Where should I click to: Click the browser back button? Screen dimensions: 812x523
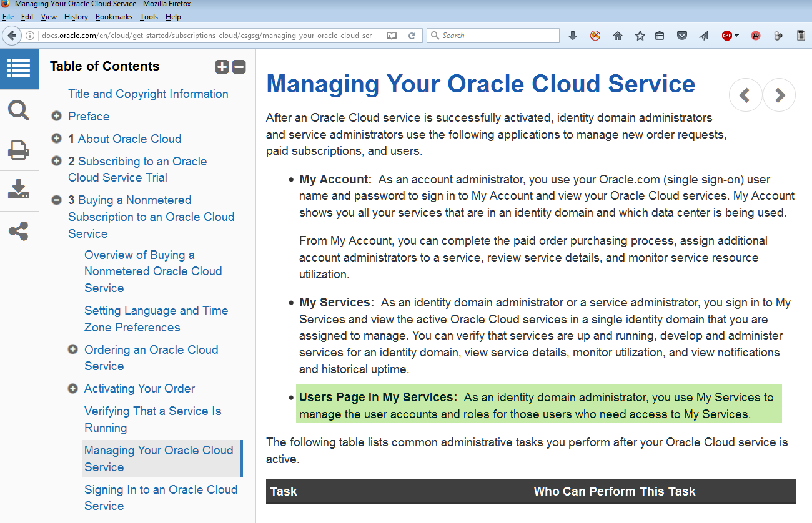pyautogui.click(x=11, y=36)
